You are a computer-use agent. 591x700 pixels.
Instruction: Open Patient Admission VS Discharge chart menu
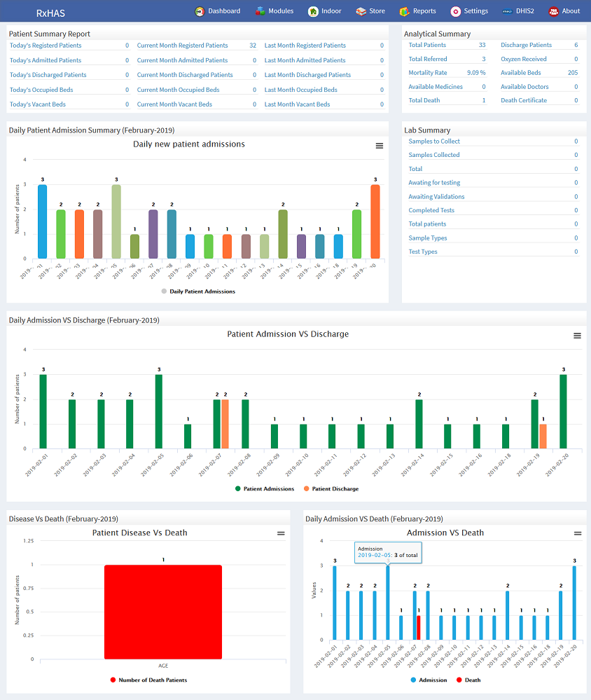click(x=577, y=336)
